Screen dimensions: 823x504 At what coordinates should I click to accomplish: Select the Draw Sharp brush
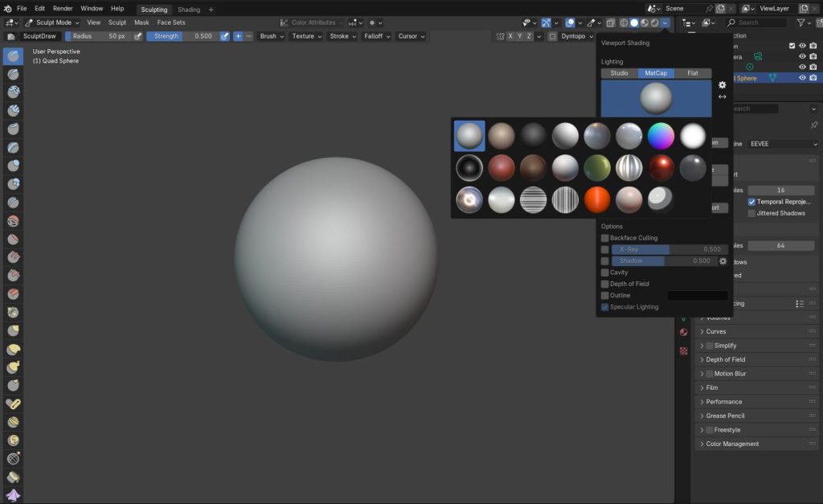pyautogui.click(x=12, y=74)
